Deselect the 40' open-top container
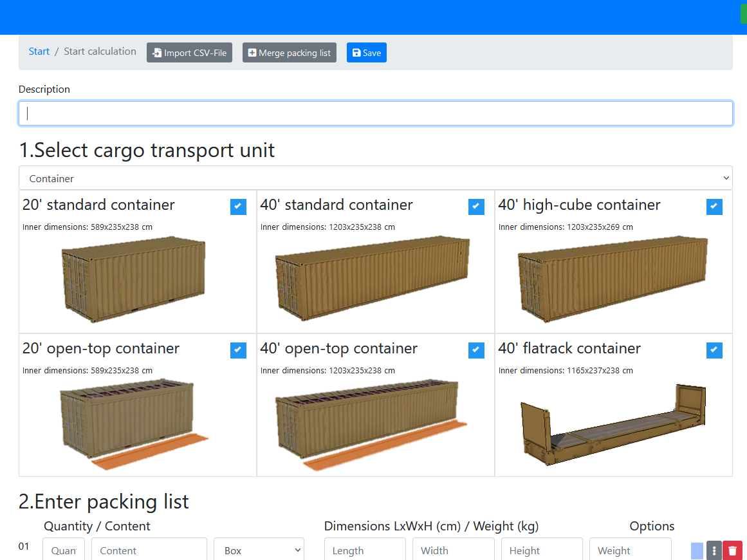747x560 pixels. 476,350
